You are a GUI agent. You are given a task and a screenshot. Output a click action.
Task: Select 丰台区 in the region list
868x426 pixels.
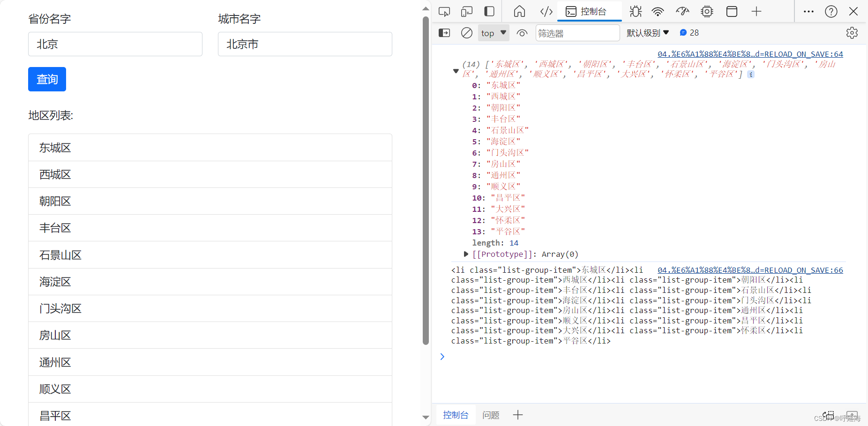210,228
